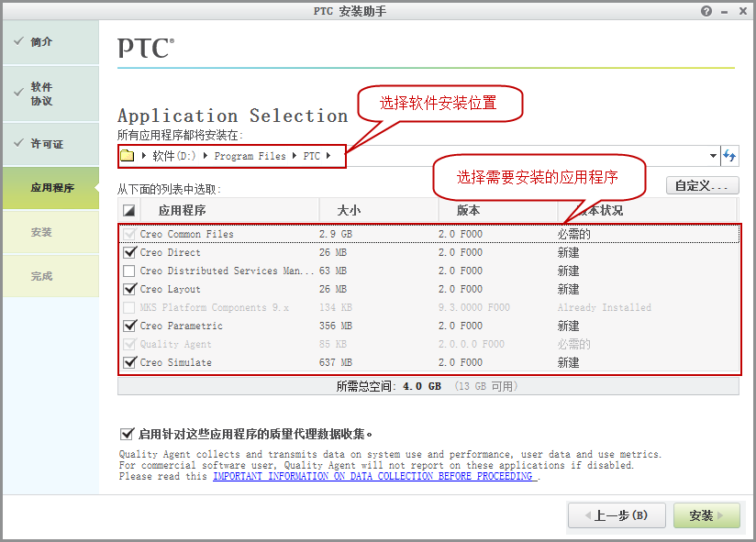Select the Creo Direct row name
Screen dimensions: 756x542
pos(170,252)
